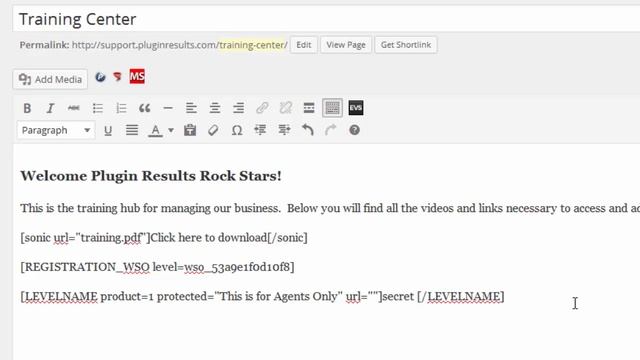640x360 pixels.
Task: Underline the selected text
Action: coord(108,131)
